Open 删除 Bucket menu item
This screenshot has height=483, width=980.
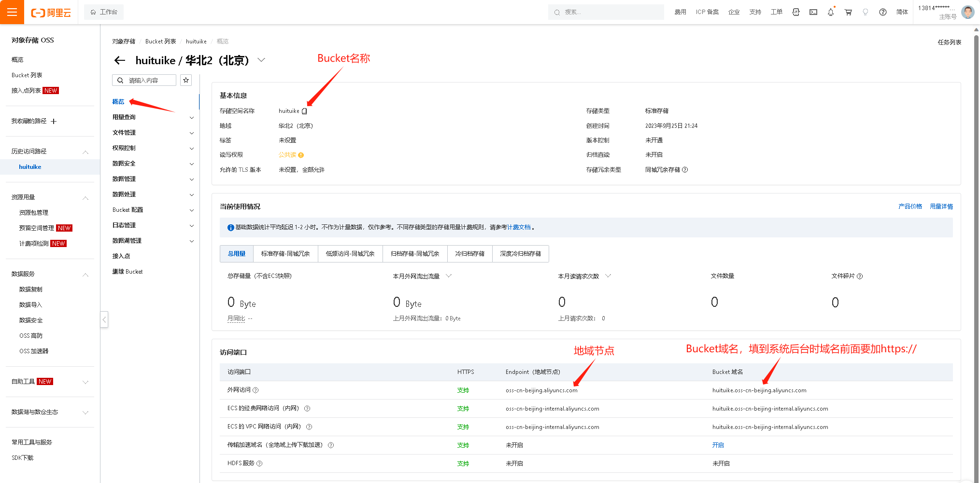(128, 272)
